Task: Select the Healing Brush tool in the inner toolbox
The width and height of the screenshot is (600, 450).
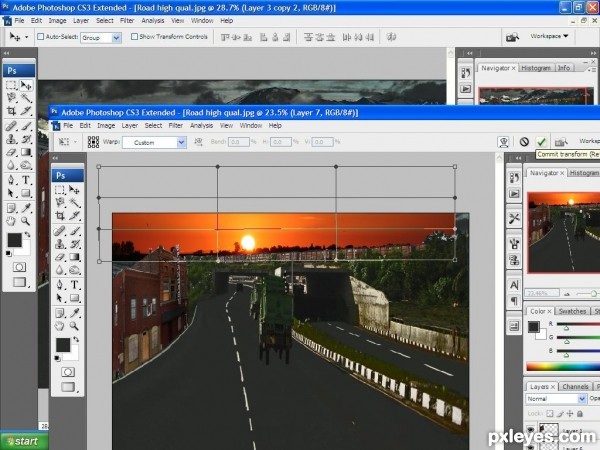Action: coord(60,231)
